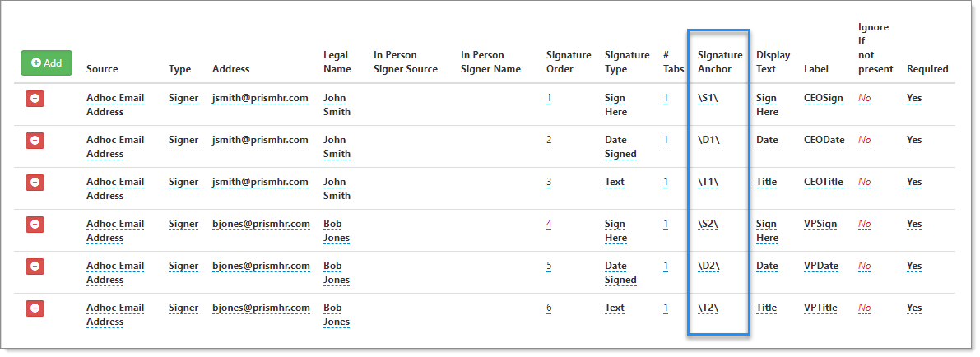The height and width of the screenshot is (357, 980).
Task: Click the green Add button
Action: coord(46,63)
